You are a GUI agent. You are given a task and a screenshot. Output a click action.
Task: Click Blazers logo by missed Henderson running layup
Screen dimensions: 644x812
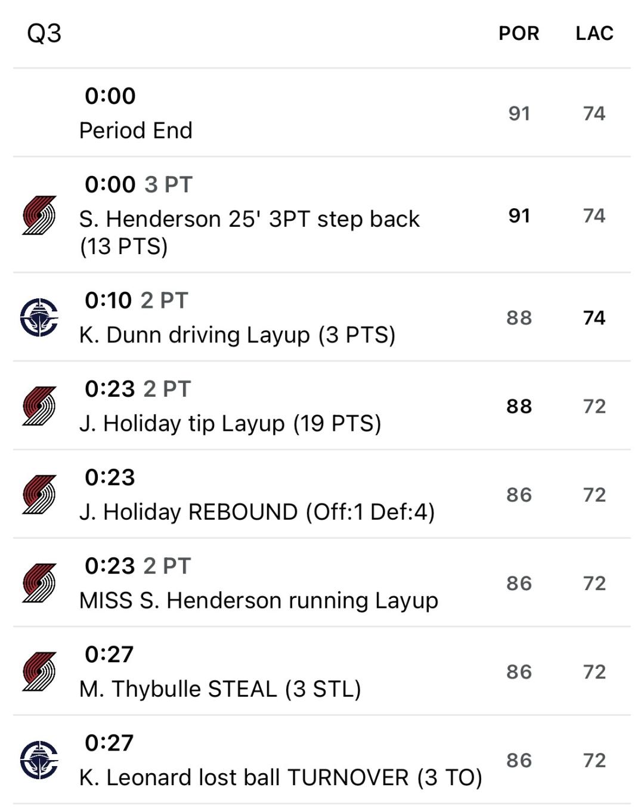pyautogui.click(x=39, y=583)
